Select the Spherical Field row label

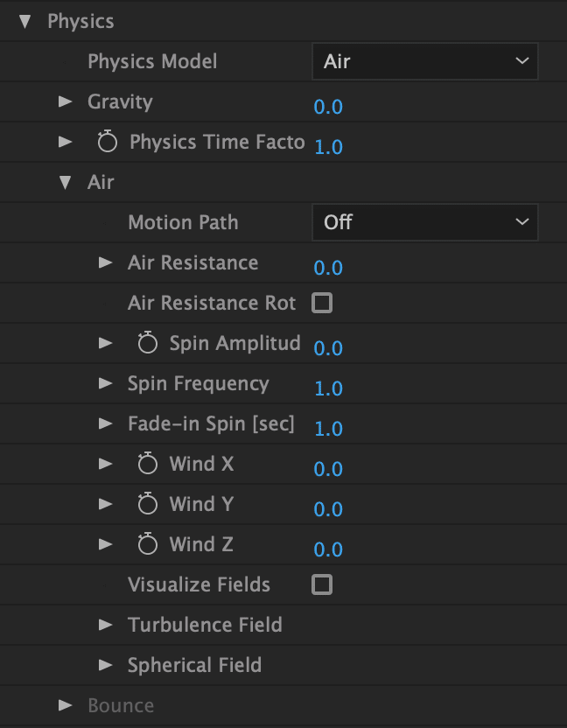(x=194, y=665)
